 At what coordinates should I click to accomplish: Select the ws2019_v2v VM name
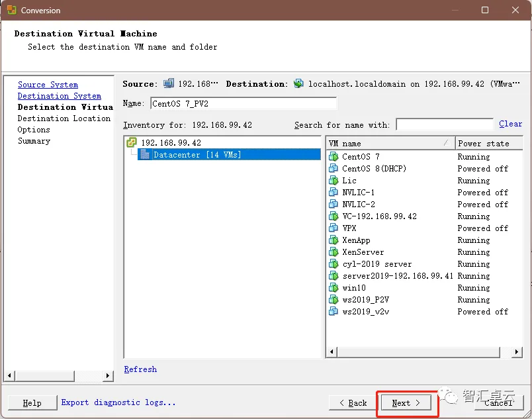tap(365, 312)
